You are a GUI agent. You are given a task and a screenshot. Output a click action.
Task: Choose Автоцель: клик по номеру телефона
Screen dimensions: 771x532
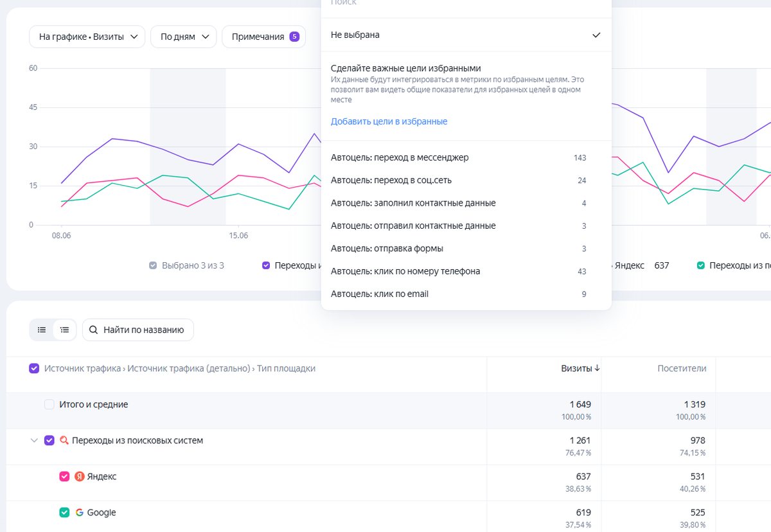click(x=466, y=271)
